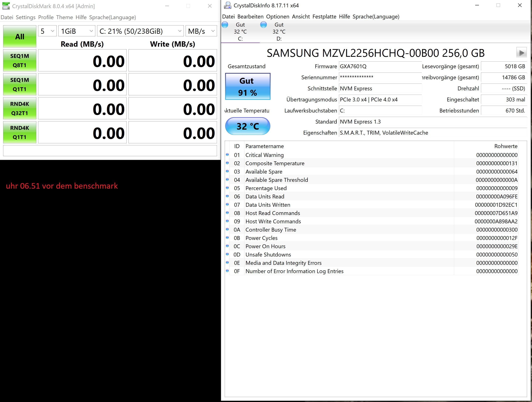Click the Betriebsstunden value 670 Std.
Viewport: 532px width, 402px height.
click(504, 111)
